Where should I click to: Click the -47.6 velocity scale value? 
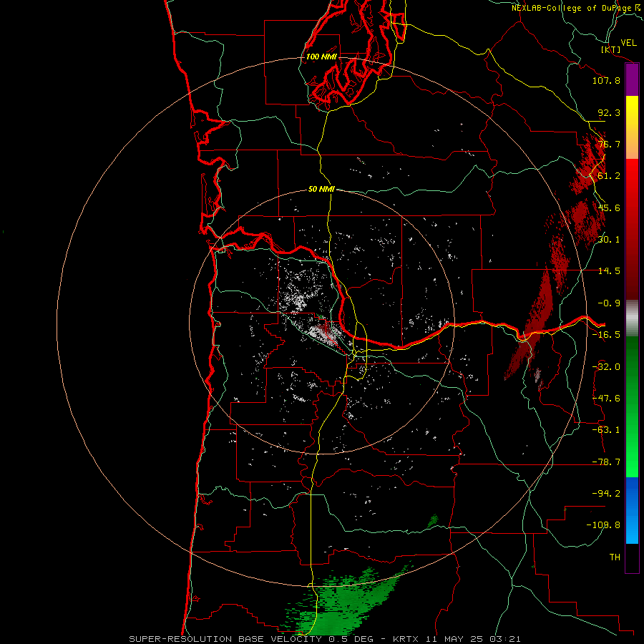point(606,399)
